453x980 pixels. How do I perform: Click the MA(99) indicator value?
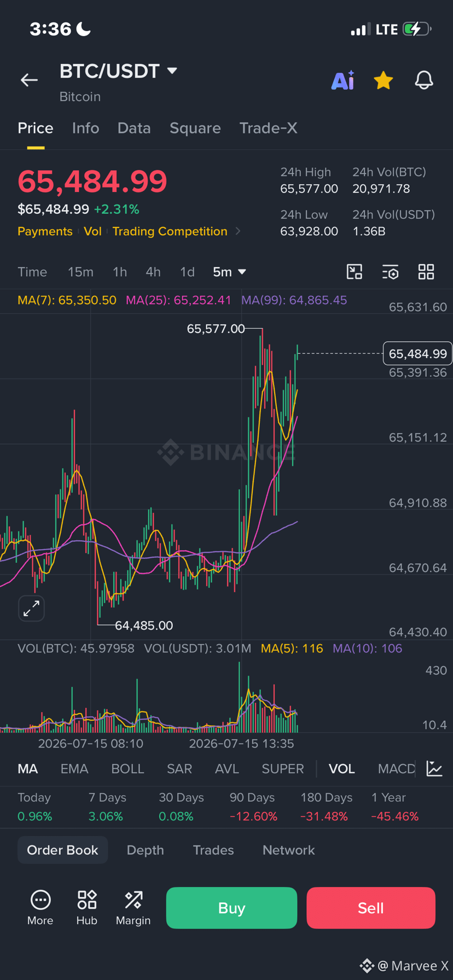[294, 300]
